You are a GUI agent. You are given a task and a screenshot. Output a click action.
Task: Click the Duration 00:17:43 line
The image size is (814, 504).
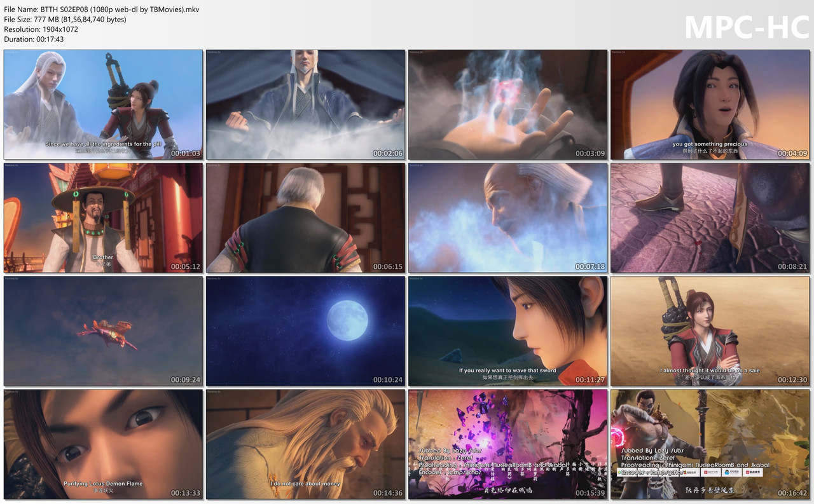pyautogui.click(x=34, y=39)
